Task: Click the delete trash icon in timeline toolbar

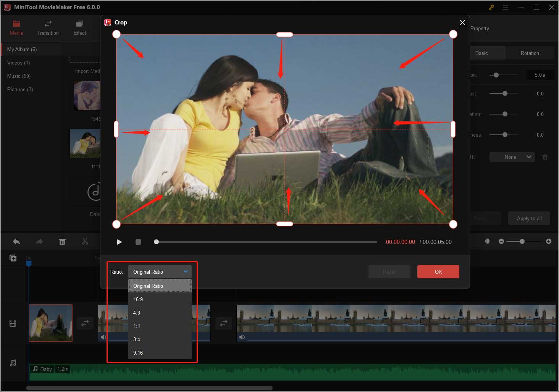Action: pyautogui.click(x=62, y=242)
